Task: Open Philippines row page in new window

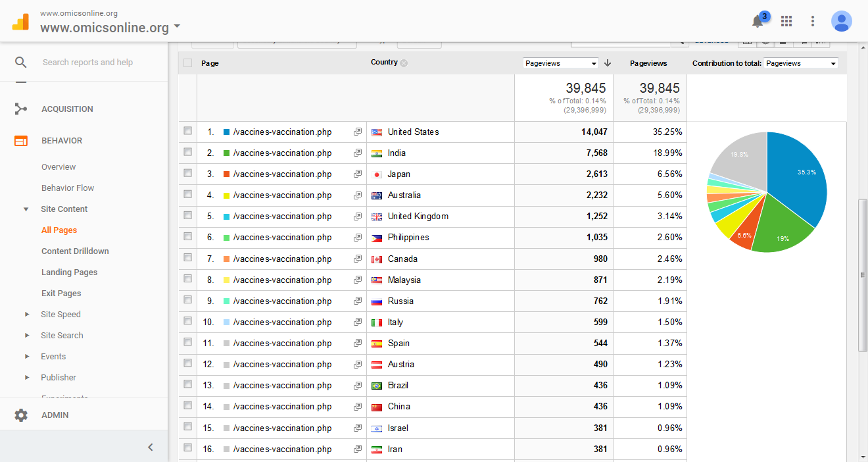Action: (357, 237)
